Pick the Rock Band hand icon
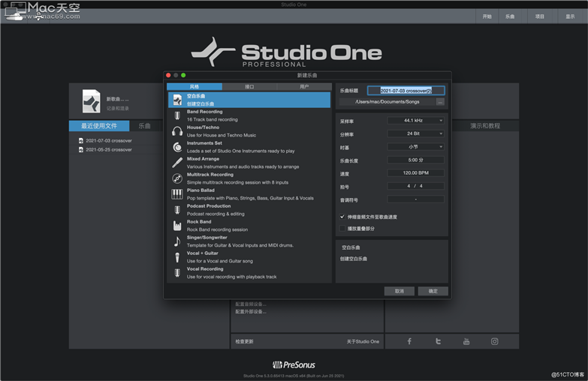The image size is (588, 381). coord(177,226)
